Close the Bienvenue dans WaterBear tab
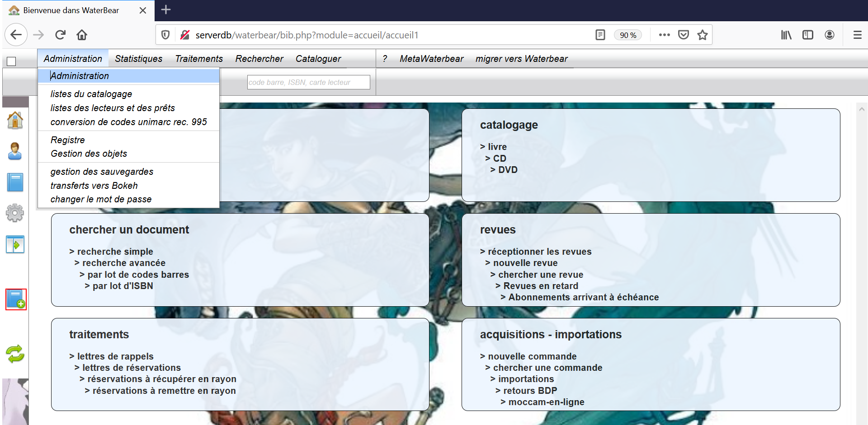The height and width of the screenshot is (425, 868). (143, 10)
